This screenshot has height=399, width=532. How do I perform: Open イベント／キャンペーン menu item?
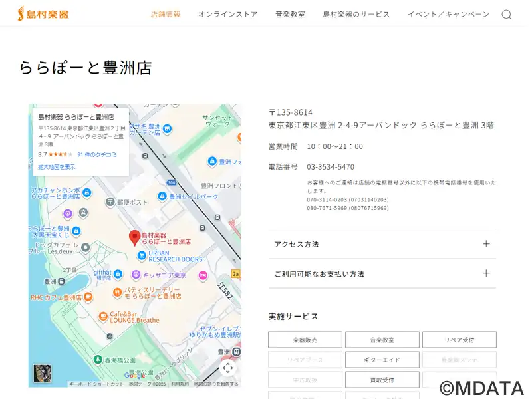(448, 14)
